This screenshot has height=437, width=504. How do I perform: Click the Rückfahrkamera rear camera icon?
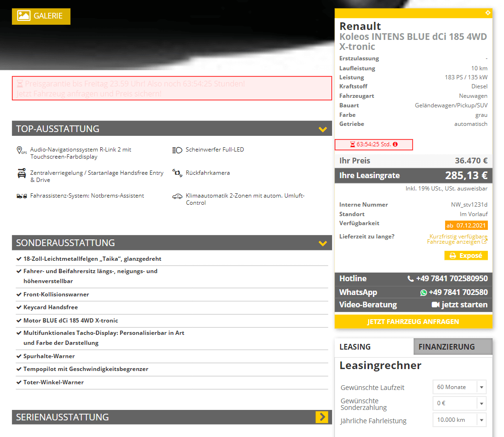coord(177,173)
